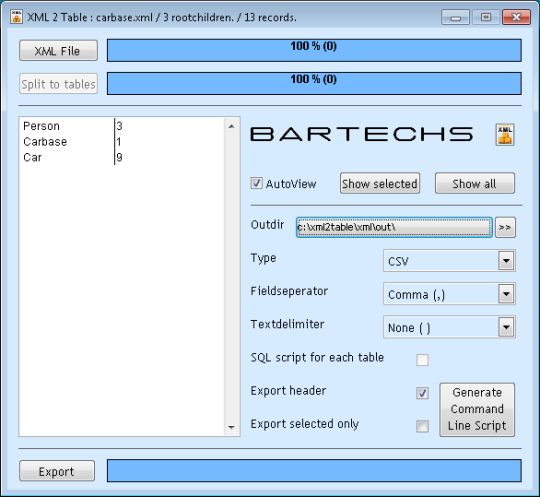Minimize the XML 2 Table window
The image size is (540, 497).
pyautogui.click(x=455, y=17)
